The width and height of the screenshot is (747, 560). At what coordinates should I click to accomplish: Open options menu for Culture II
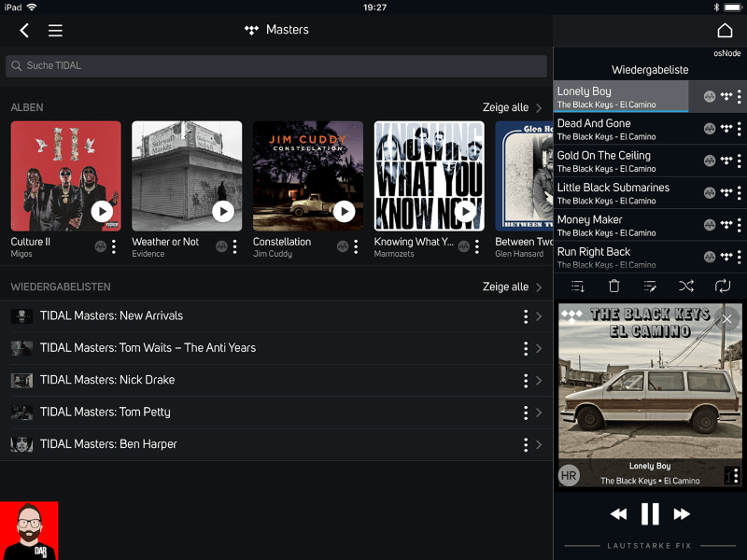point(114,246)
